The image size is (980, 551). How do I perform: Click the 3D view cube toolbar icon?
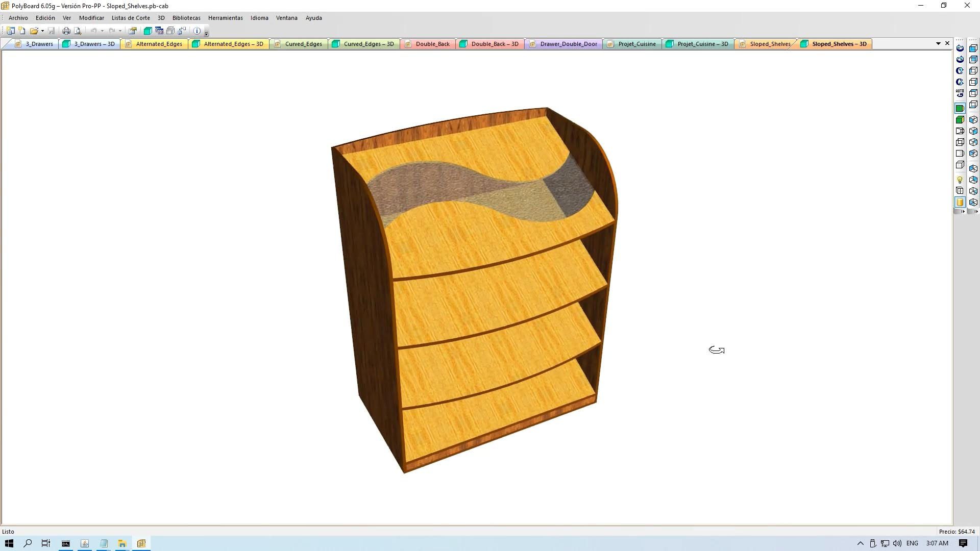[148, 31]
